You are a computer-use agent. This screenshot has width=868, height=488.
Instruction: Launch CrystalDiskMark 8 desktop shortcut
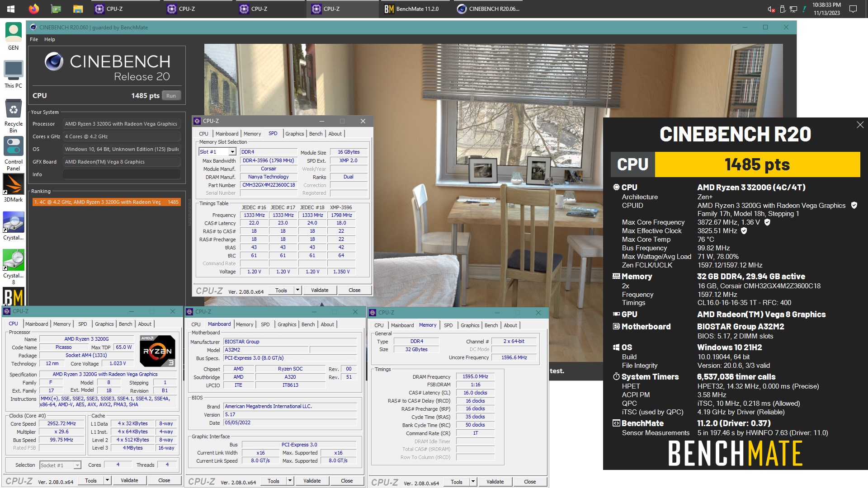click(x=13, y=267)
